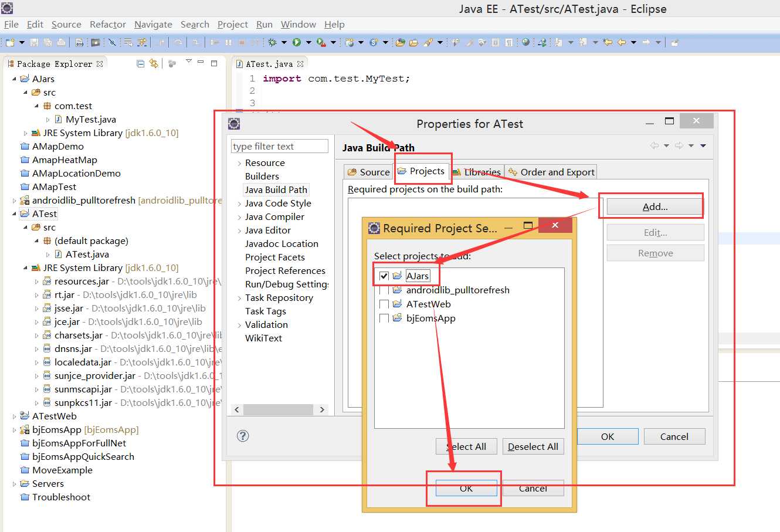
Task: Click OK in Required Project Selection dialog
Action: (466, 488)
